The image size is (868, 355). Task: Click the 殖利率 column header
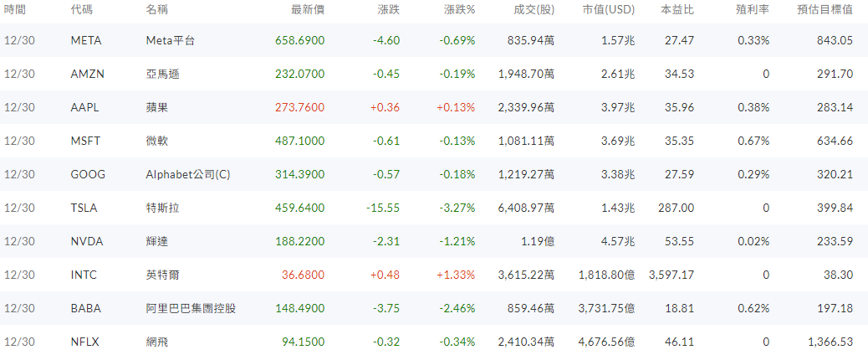tap(753, 10)
